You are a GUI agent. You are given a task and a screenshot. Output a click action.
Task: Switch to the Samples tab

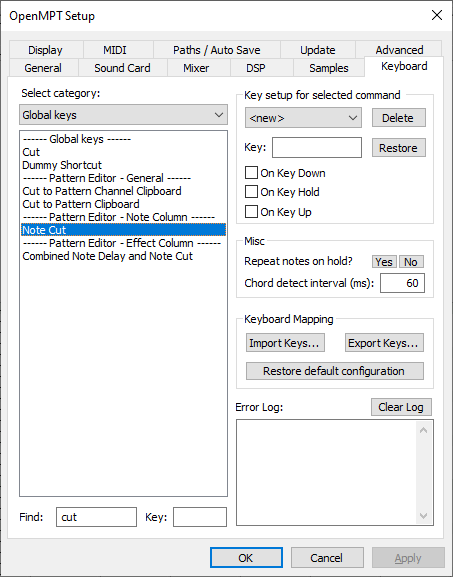(329, 68)
